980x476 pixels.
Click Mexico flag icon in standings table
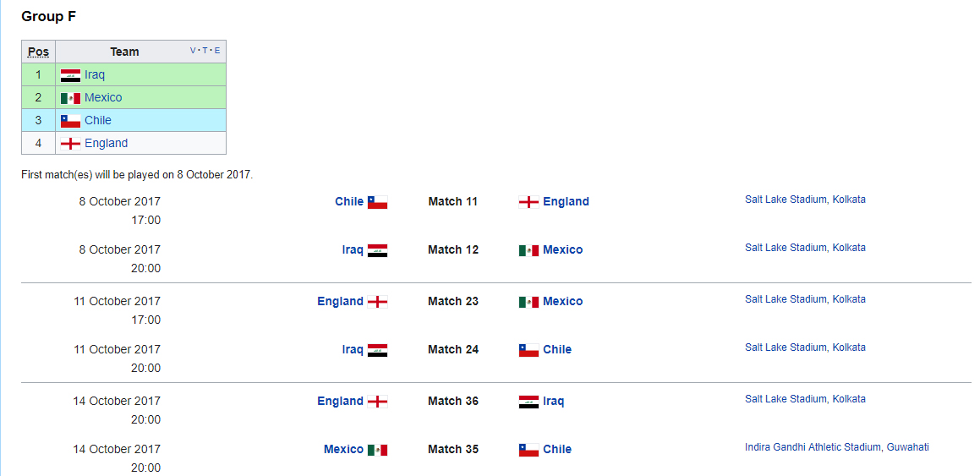tap(71, 98)
